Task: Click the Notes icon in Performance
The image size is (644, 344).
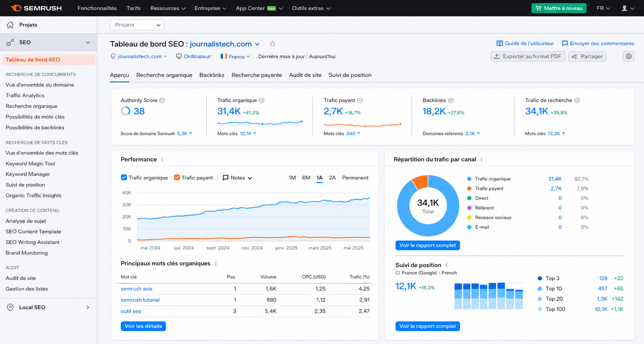Action: click(x=226, y=178)
